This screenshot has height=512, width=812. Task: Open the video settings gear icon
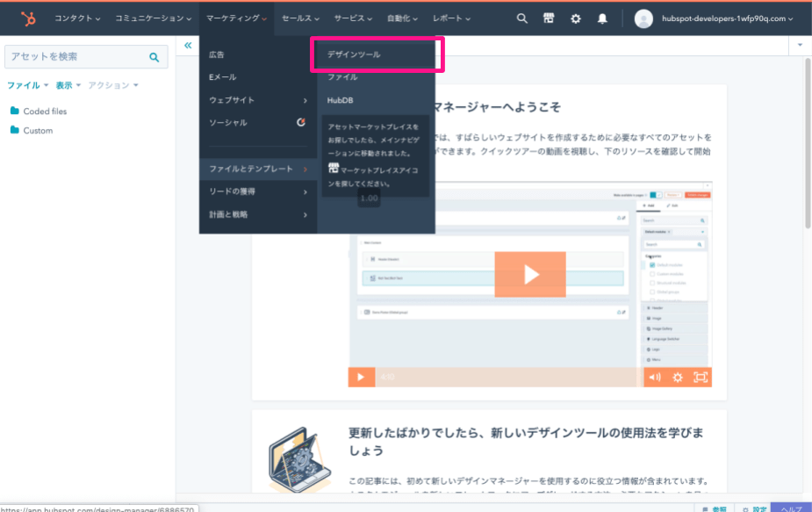pyautogui.click(x=678, y=377)
